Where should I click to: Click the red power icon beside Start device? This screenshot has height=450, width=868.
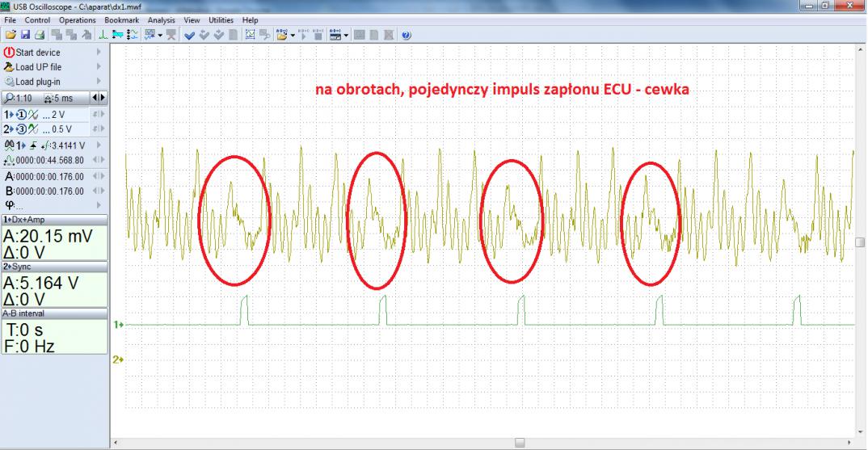click(x=9, y=52)
